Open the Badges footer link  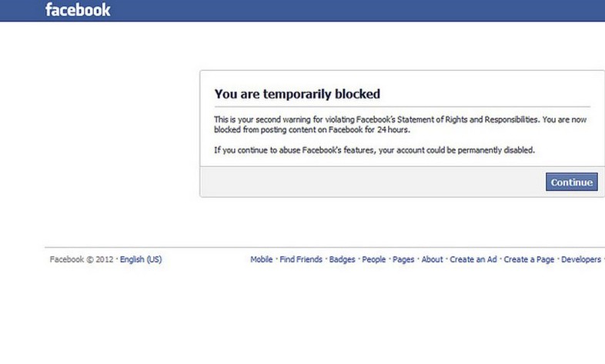343,259
